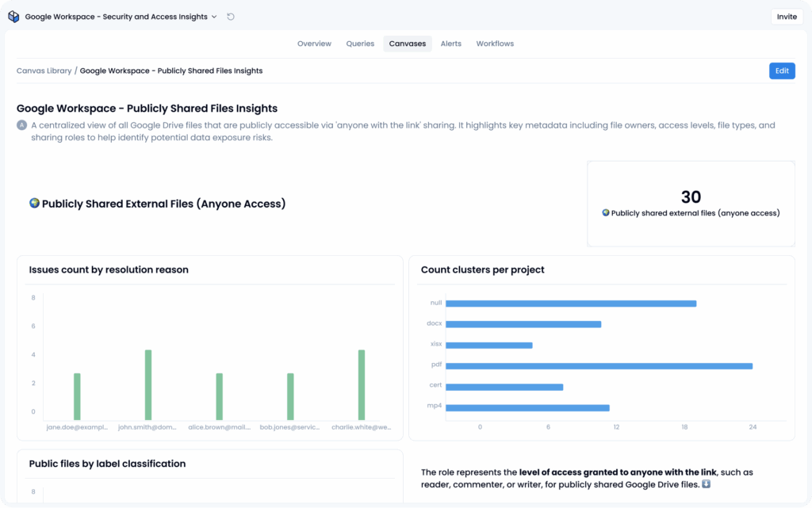Screen dimensions: 812x508
Task: Click the null bar in Count clusters per project
Action: 571,303
